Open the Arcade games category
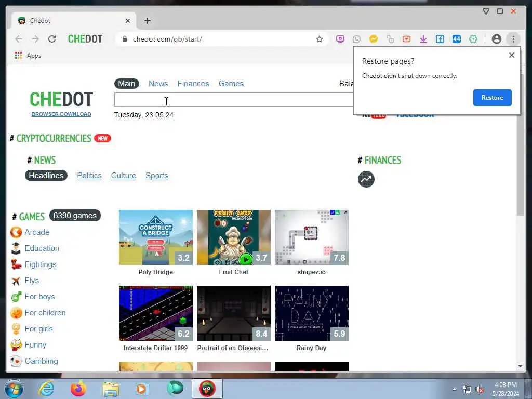Viewport: 532px width, 399px height. pos(37,232)
